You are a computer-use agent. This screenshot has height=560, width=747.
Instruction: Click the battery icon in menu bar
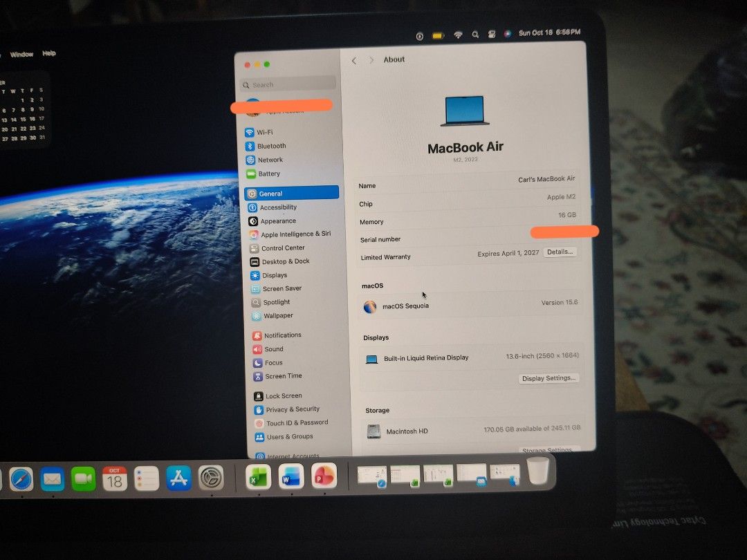tap(438, 35)
